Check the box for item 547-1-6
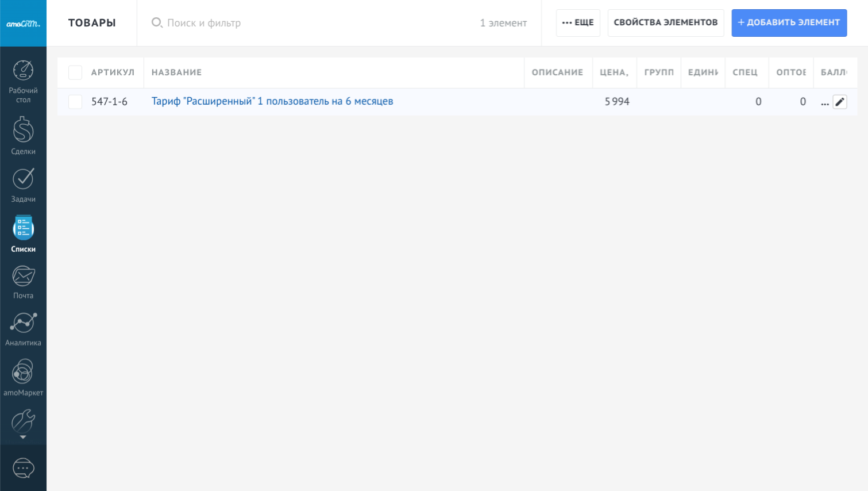This screenshot has height=491, width=868. pos(75,102)
